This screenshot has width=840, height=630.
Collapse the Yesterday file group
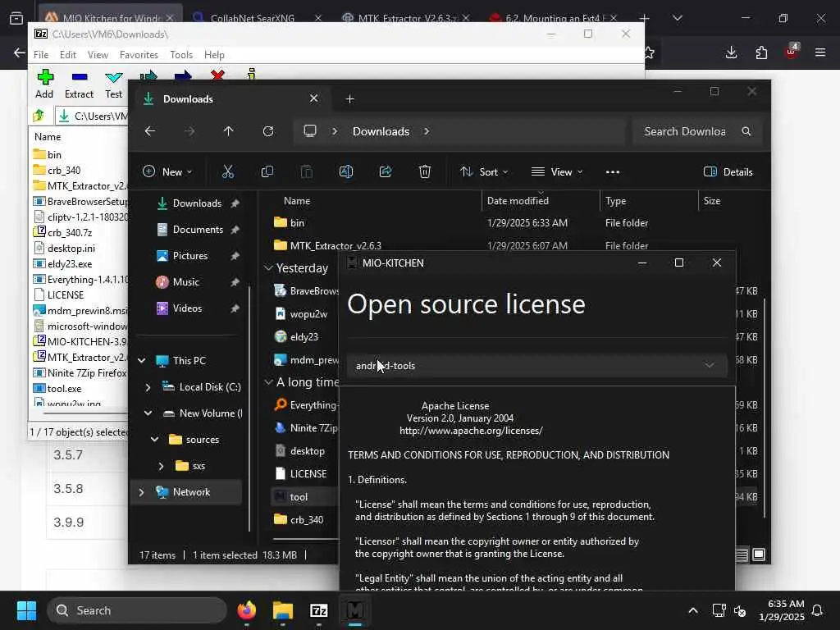point(268,268)
